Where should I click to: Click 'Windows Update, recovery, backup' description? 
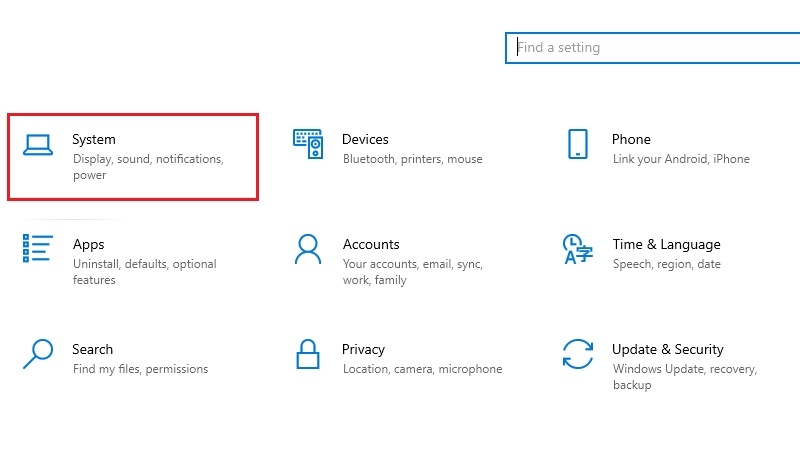[685, 377]
